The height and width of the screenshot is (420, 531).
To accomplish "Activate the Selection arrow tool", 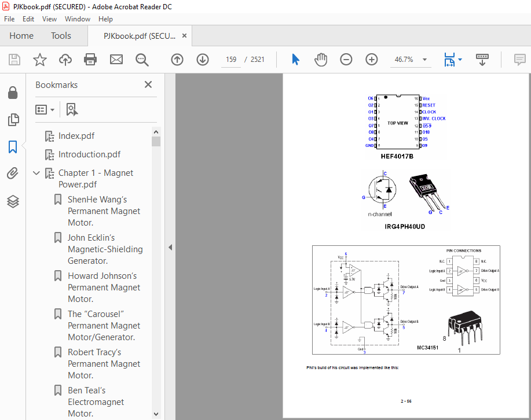I will tap(295, 60).
